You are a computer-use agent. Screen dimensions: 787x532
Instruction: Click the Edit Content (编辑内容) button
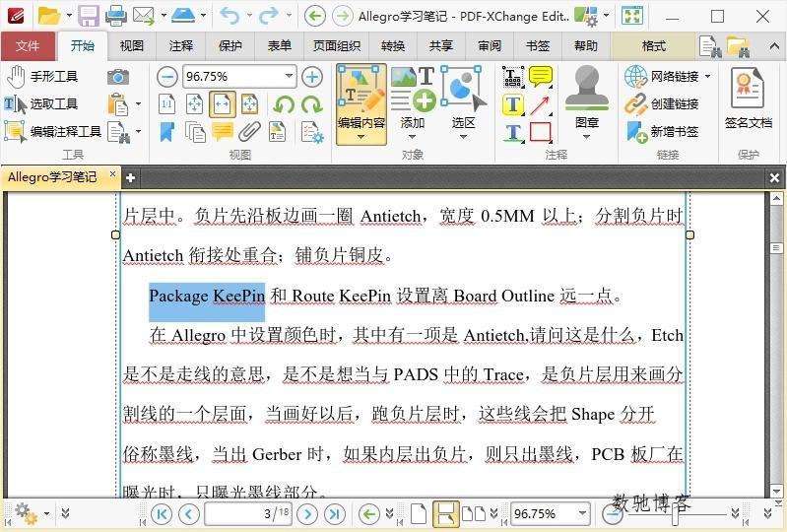coord(361,103)
